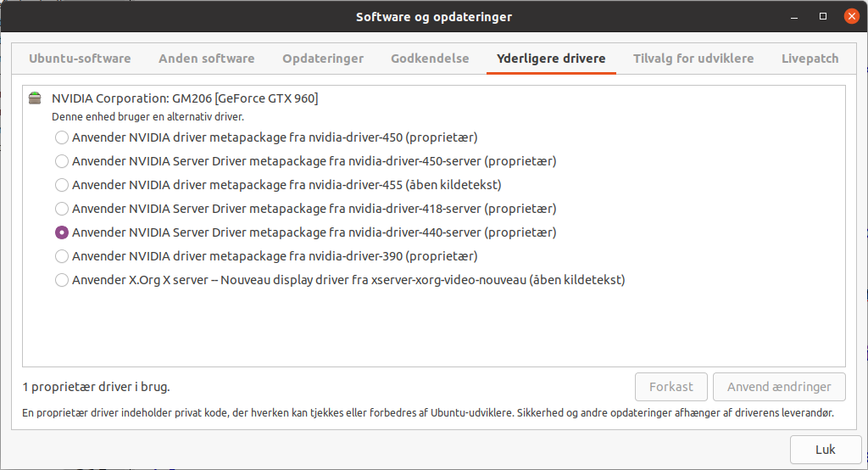The width and height of the screenshot is (868, 470).
Task: Click the Forkast button
Action: (671, 387)
